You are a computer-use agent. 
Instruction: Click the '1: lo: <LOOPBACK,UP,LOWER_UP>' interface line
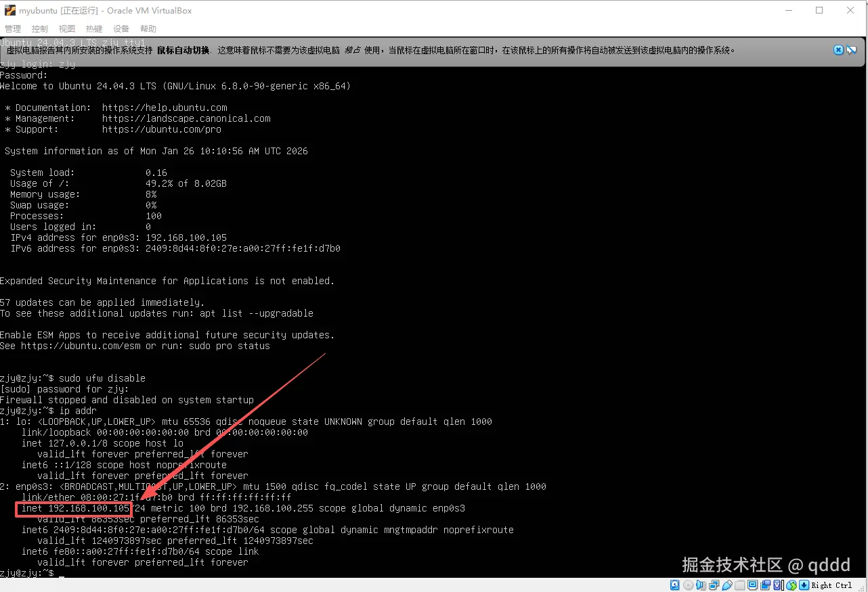coord(246,422)
